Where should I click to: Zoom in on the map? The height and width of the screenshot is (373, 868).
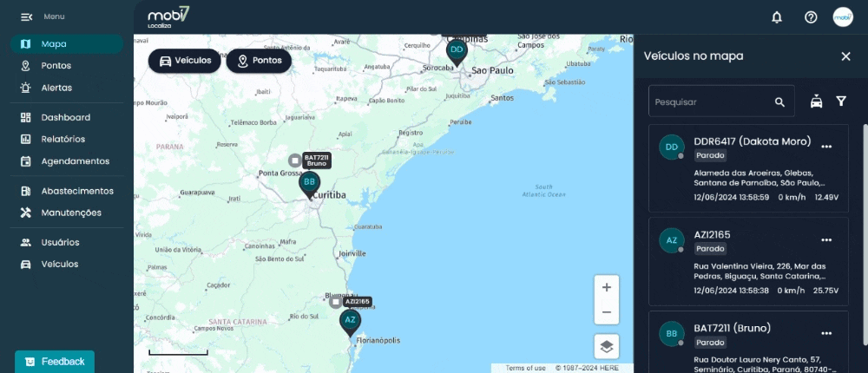coord(607,287)
